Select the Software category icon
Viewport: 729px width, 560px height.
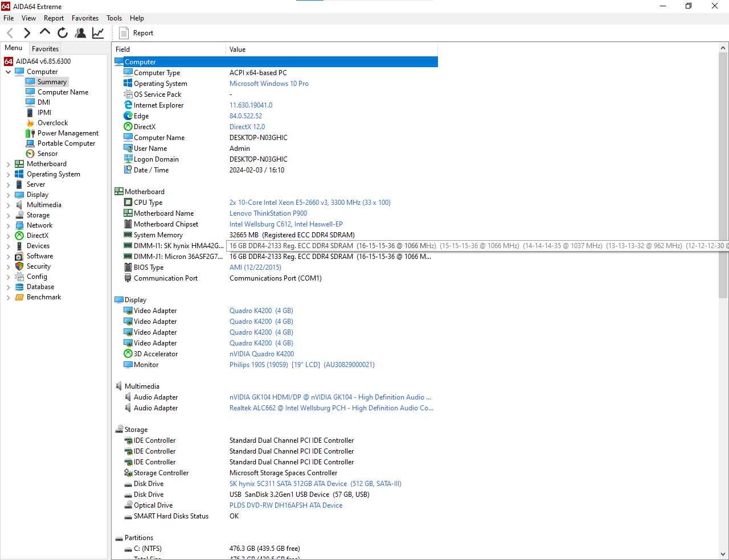19,256
